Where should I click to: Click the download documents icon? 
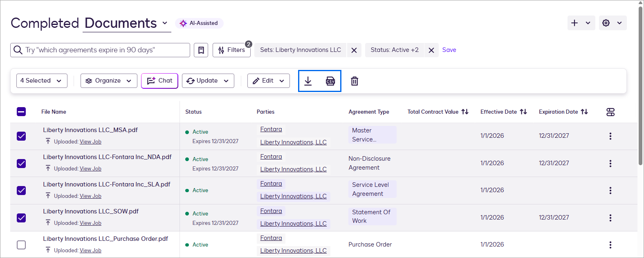click(x=308, y=81)
